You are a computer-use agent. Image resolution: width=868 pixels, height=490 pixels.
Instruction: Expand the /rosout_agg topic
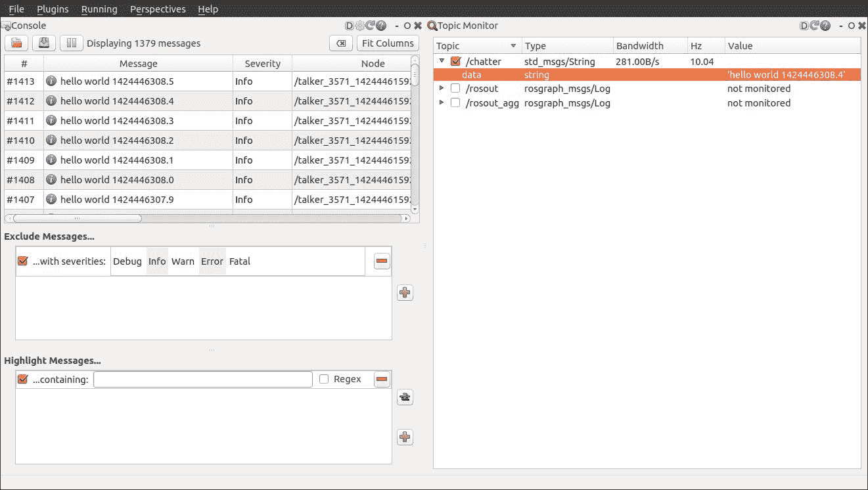point(442,103)
